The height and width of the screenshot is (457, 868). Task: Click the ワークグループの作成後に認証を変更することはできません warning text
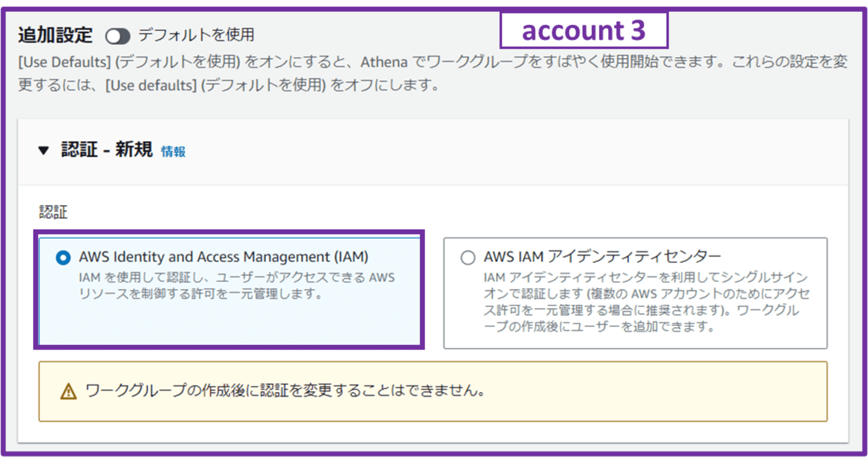285,391
